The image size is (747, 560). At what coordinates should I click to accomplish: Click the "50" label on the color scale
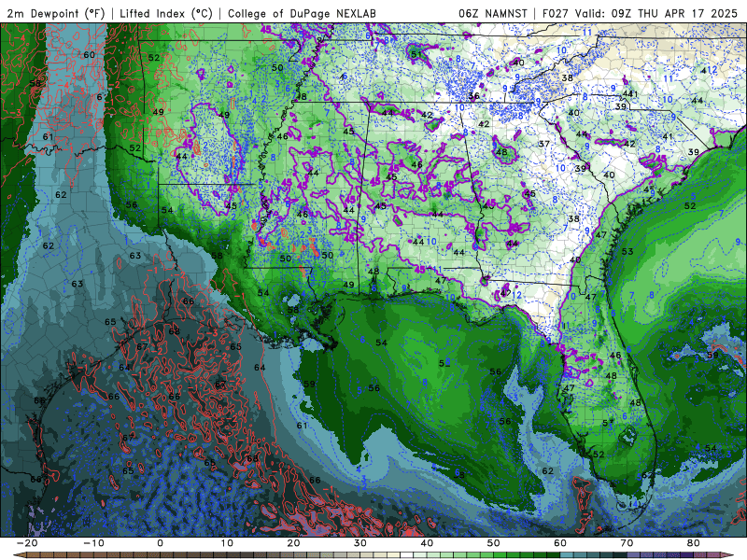494,543
